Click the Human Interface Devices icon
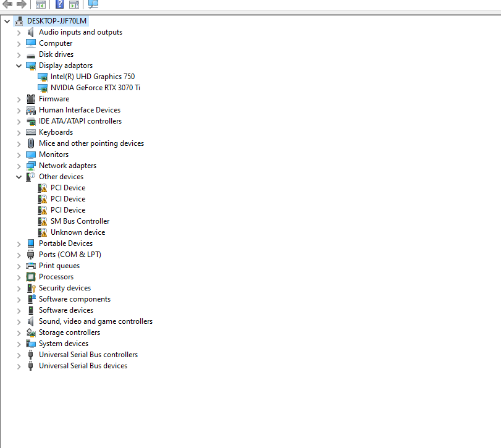501x448 pixels. [x=31, y=111]
